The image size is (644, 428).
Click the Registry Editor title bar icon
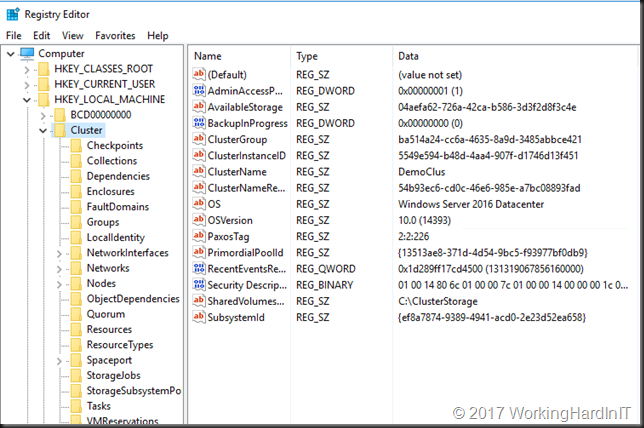click(12, 14)
